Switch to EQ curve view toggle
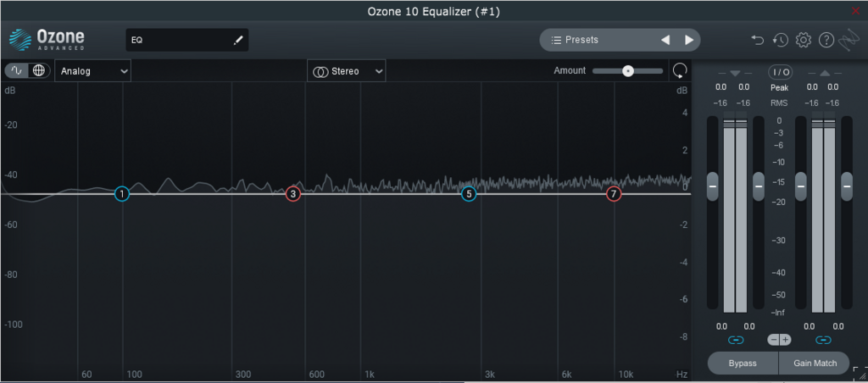The width and height of the screenshot is (868, 383). 17,71
